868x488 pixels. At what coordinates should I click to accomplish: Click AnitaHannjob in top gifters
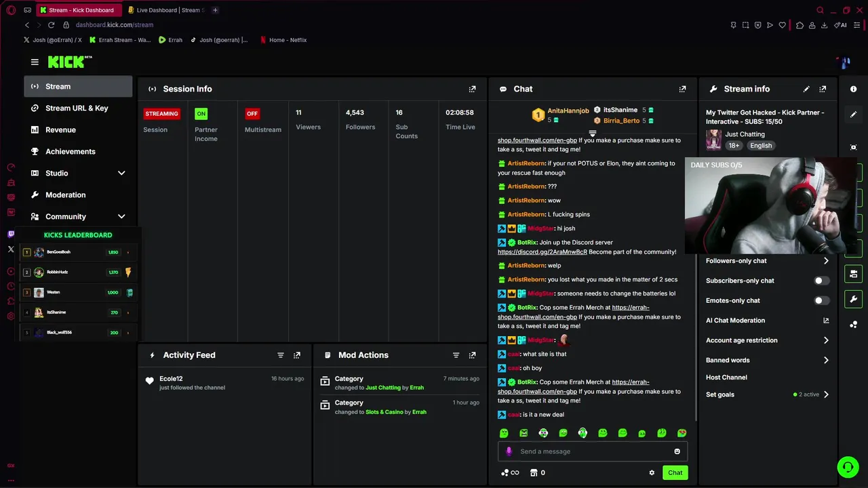click(x=568, y=111)
